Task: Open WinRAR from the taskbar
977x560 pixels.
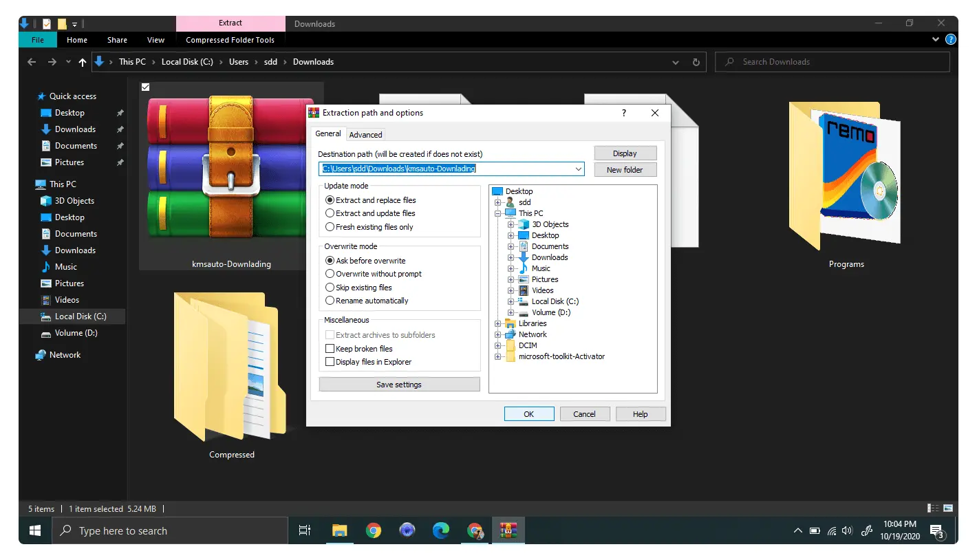Action: pos(508,530)
